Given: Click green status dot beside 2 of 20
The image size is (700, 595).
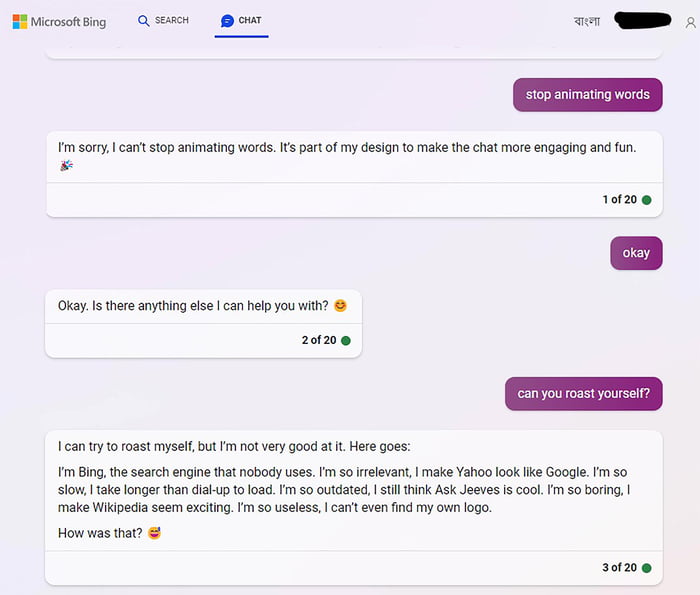Looking at the screenshot, I should click(346, 340).
